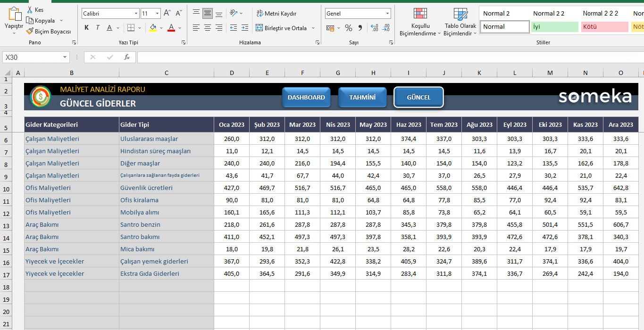
Task: Open the Genel number format dropdown
Action: (387, 14)
